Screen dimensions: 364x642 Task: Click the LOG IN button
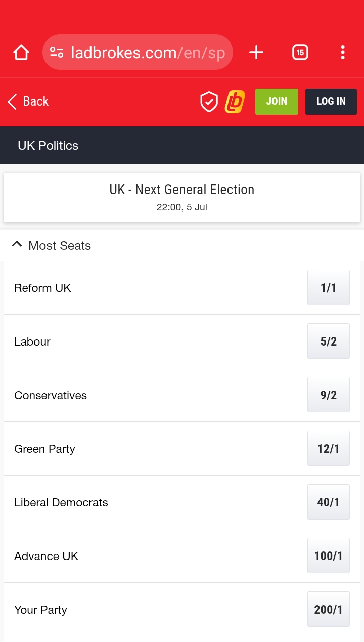click(331, 102)
